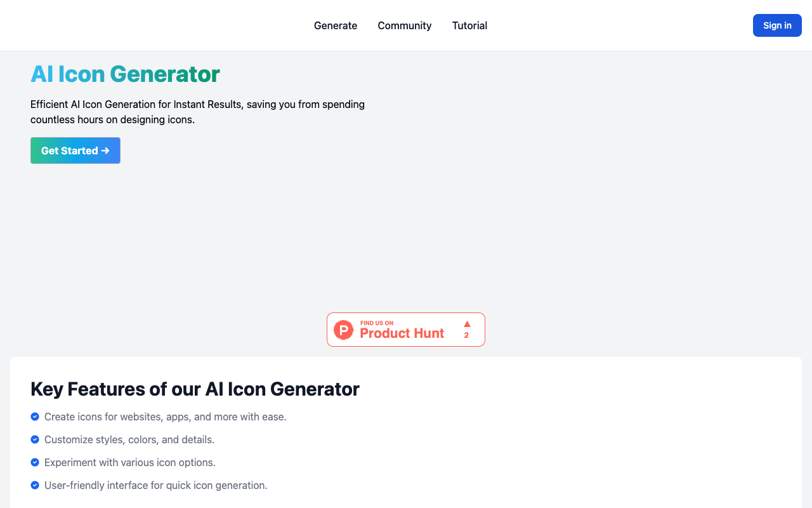
Task: Click the Product Hunt upvote triangle
Action: pos(467,324)
